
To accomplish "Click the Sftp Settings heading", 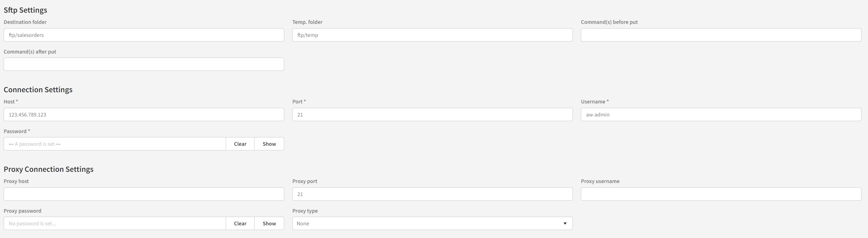I will (x=25, y=10).
